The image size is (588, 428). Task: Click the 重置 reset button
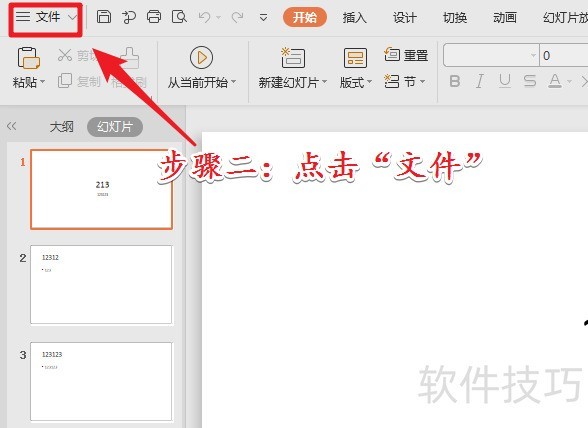[x=406, y=55]
